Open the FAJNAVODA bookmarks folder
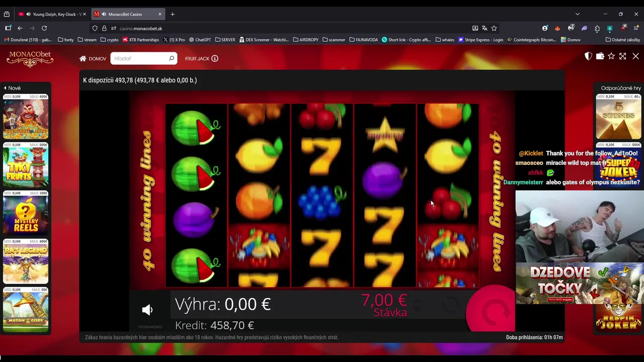Image resolution: width=644 pixels, height=362 pixels. [x=363, y=40]
